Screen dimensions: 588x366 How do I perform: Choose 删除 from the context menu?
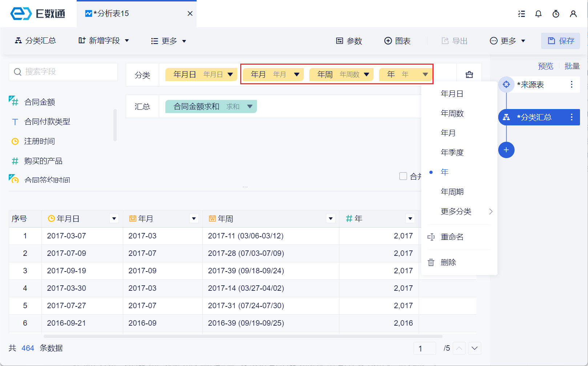coord(448,262)
